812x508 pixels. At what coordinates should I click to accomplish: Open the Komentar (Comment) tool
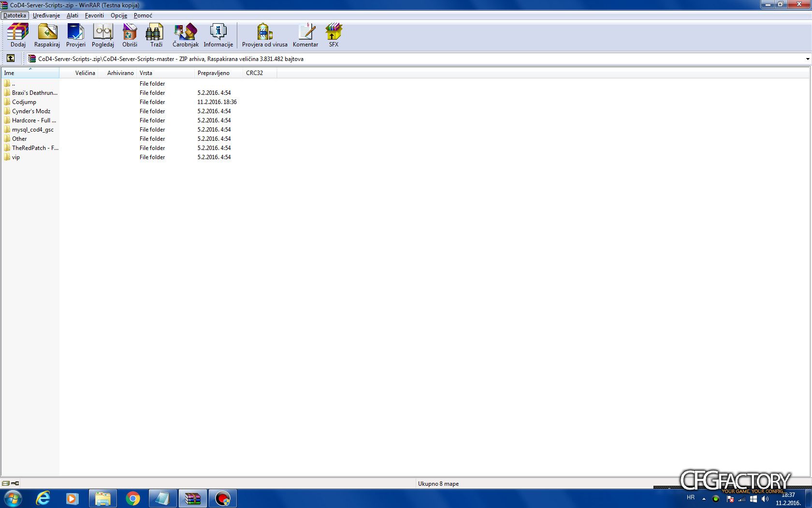click(305, 35)
